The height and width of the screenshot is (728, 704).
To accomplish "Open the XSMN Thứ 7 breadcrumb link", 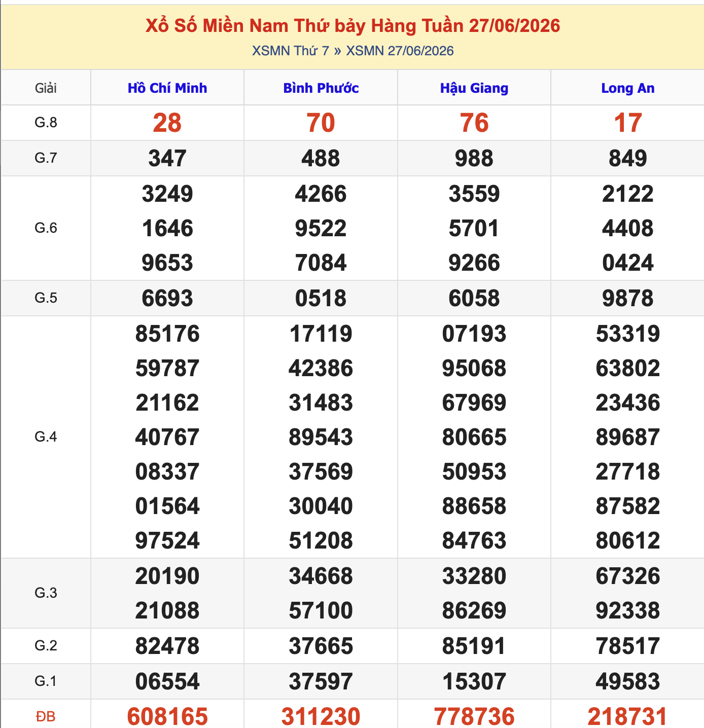I will (291, 51).
